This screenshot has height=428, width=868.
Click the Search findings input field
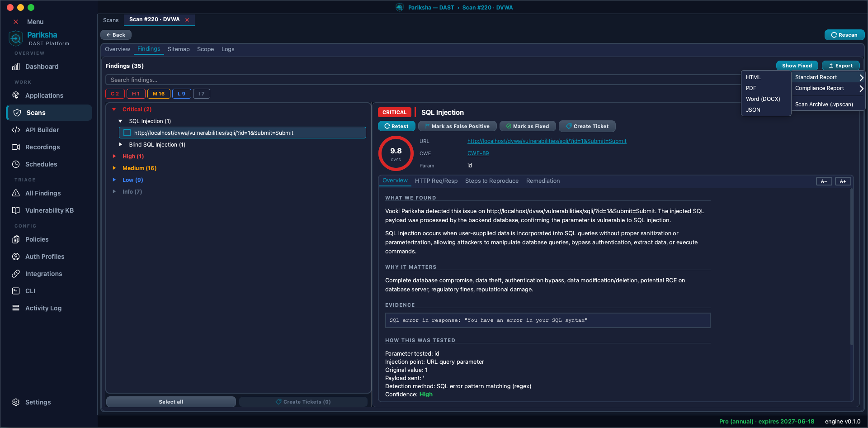click(x=422, y=80)
